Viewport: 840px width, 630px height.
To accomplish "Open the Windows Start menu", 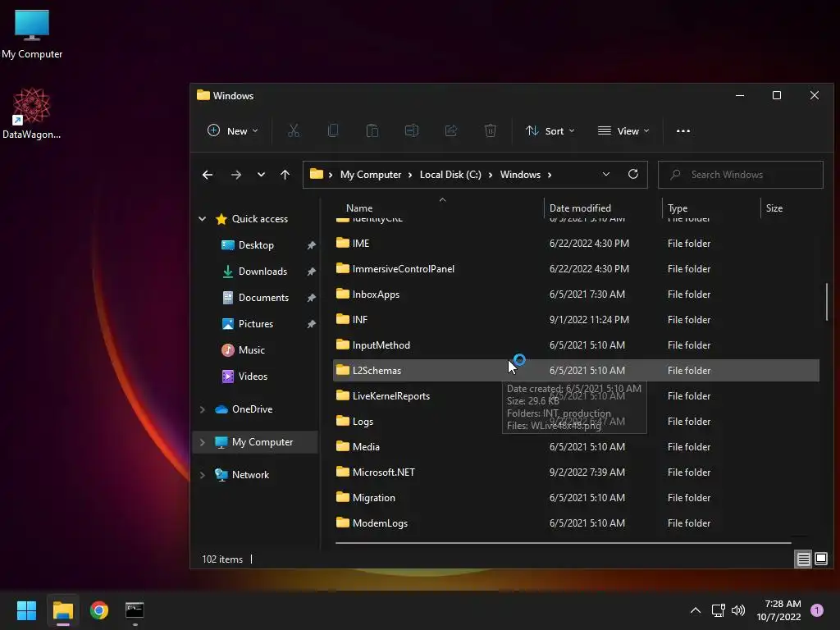I will [x=26, y=610].
